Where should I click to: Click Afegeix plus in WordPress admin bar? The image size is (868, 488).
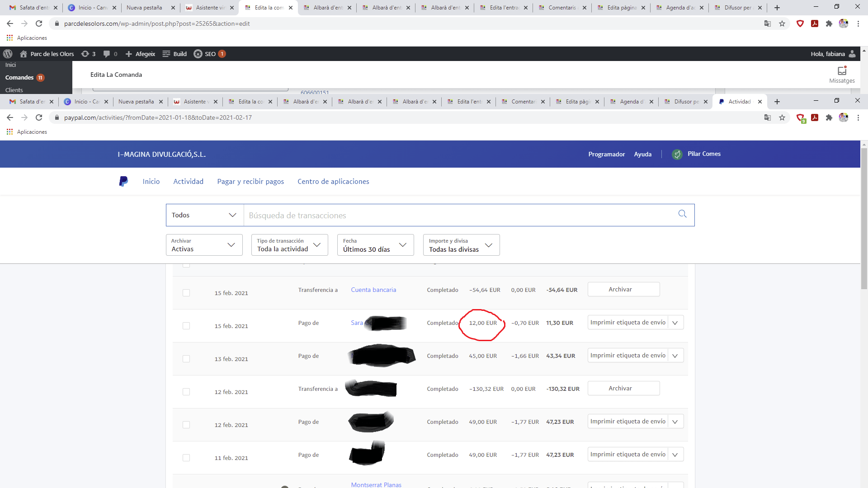coord(140,54)
